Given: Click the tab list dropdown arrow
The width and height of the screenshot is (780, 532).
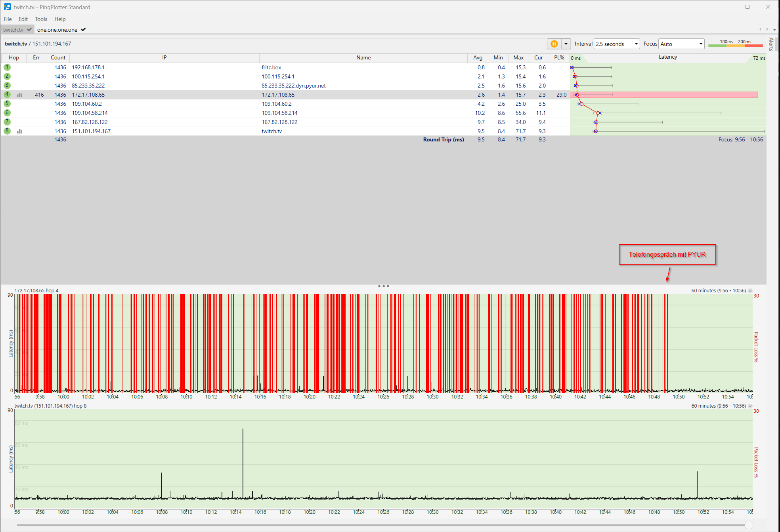Looking at the screenshot, I should tap(774, 30).
